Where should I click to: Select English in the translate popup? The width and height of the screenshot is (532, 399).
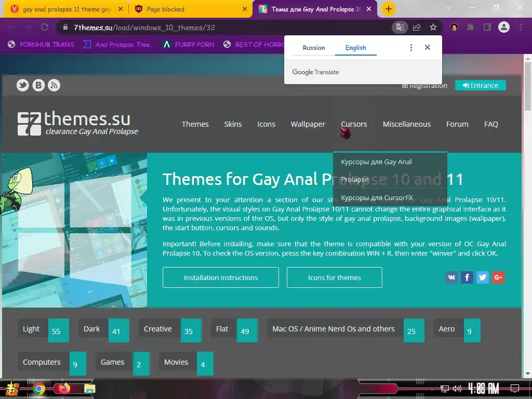tap(355, 48)
